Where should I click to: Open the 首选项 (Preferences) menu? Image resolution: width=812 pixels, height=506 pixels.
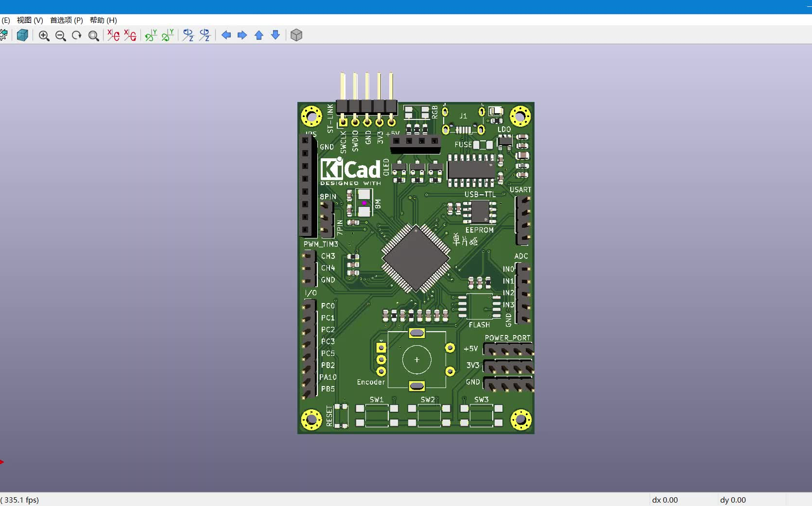(x=66, y=20)
